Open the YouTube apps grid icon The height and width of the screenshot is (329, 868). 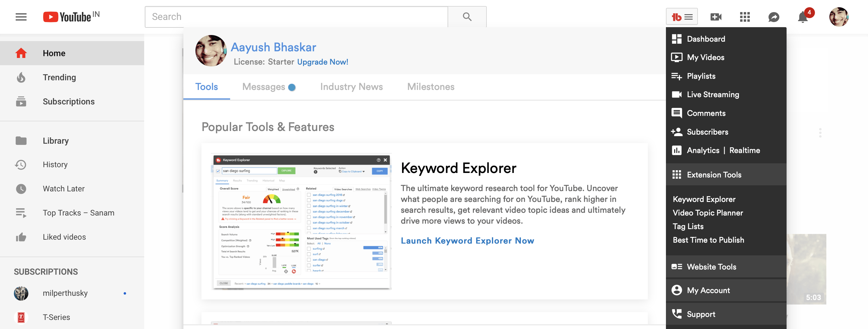coord(745,17)
